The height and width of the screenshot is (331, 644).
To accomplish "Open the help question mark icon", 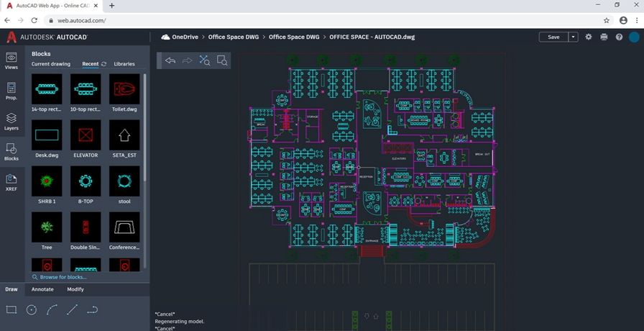I will [619, 37].
